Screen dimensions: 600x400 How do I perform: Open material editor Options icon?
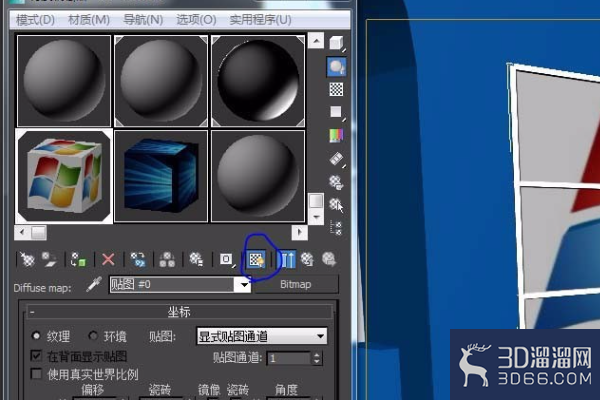pyautogui.click(x=336, y=182)
